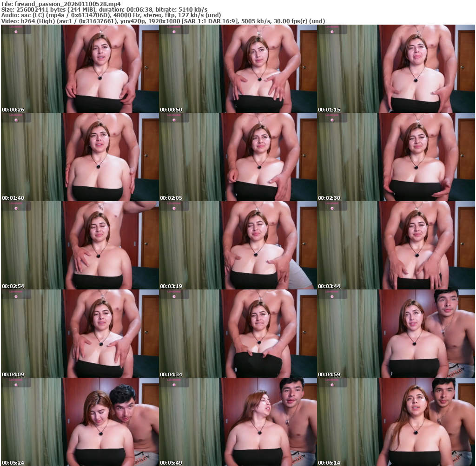The image size is (476, 466).
Task: Click the Video codec info line
Action: click(x=163, y=21)
